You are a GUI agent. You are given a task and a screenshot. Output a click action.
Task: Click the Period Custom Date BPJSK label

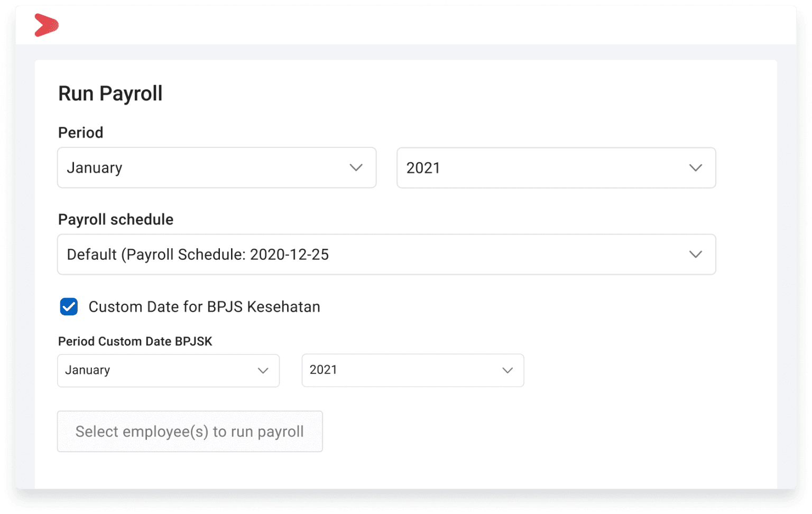coord(135,341)
